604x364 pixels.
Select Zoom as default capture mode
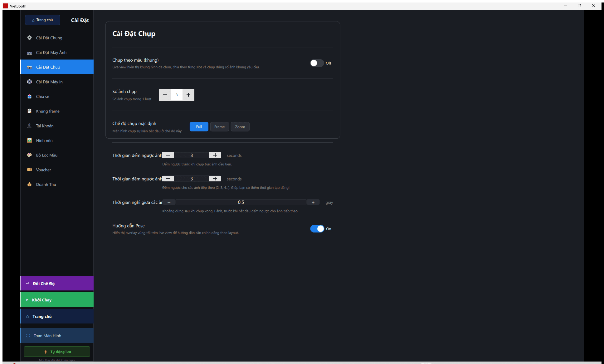click(x=240, y=127)
